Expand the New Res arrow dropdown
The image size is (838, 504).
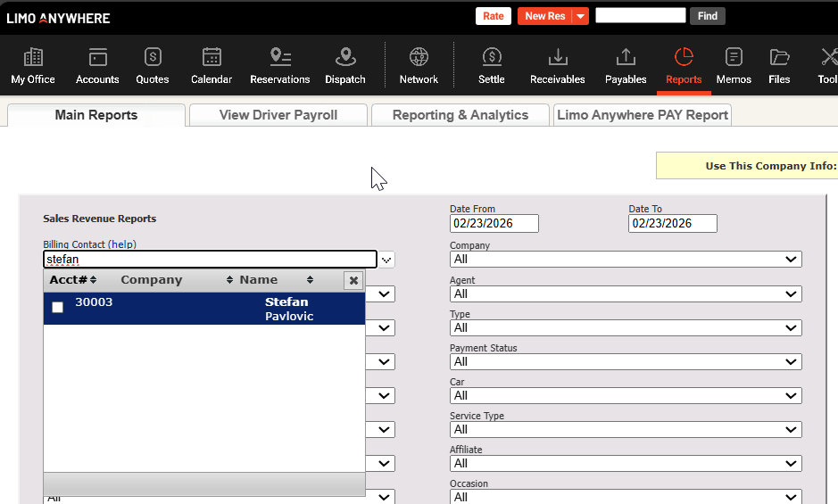pyautogui.click(x=580, y=16)
